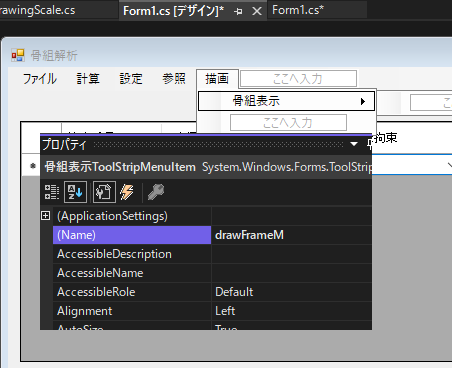Image resolution: width=452 pixels, height=368 pixels.
Task: Open the component selector 骨組表示ToolStripMenuItem
Action: click(x=206, y=167)
